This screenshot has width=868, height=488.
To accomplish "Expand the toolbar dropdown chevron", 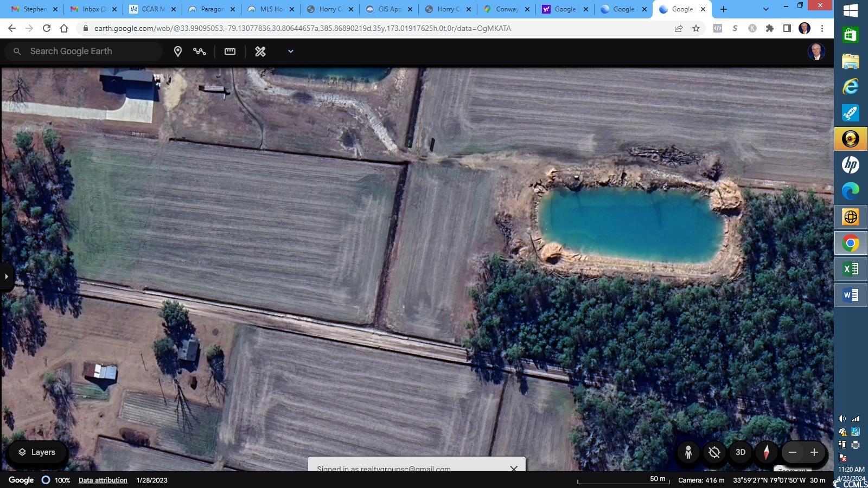I will point(290,52).
